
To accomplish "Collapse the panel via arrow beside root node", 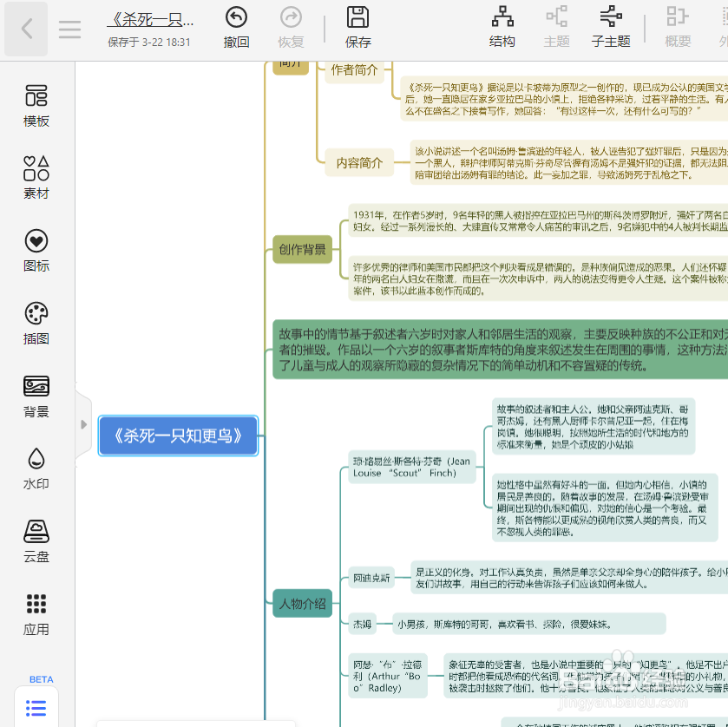I will [x=83, y=424].
